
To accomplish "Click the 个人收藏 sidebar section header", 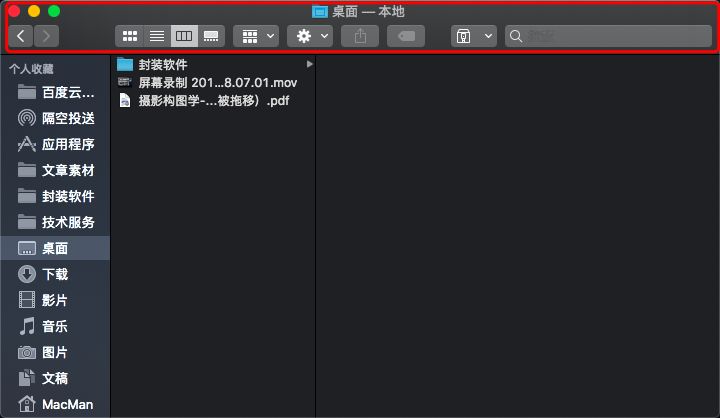I will click(31, 69).
